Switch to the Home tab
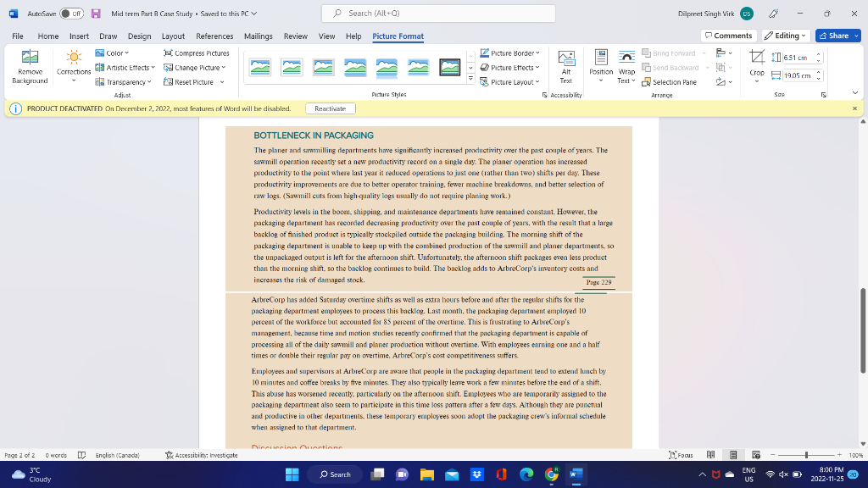868x488 pixels. (48, 36)
